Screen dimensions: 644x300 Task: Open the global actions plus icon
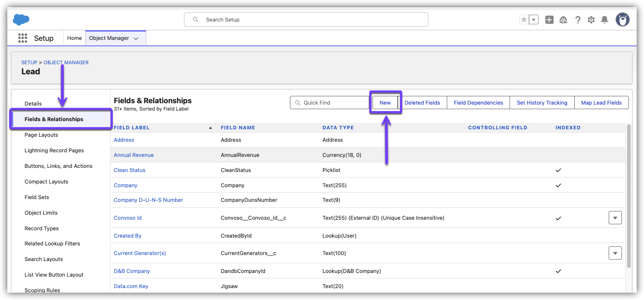tap(549, 20)
